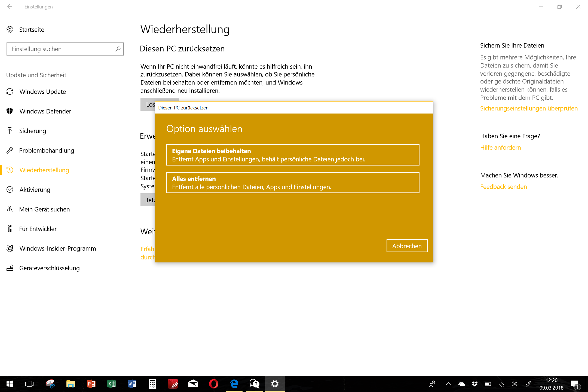Launch Opera browser from taskbar
This screenshot has width=588, height=392.
pos(214,384)
